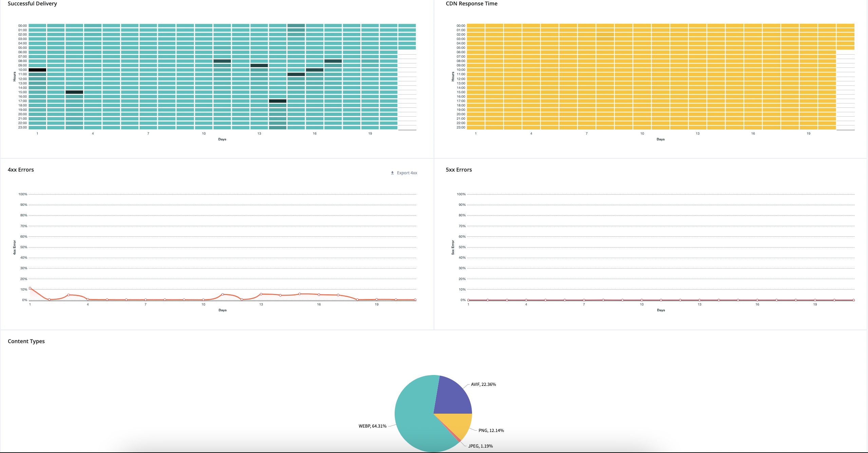
Task: Click the day 10 data point on 5xx Errors line
Action: coord(642,300)
